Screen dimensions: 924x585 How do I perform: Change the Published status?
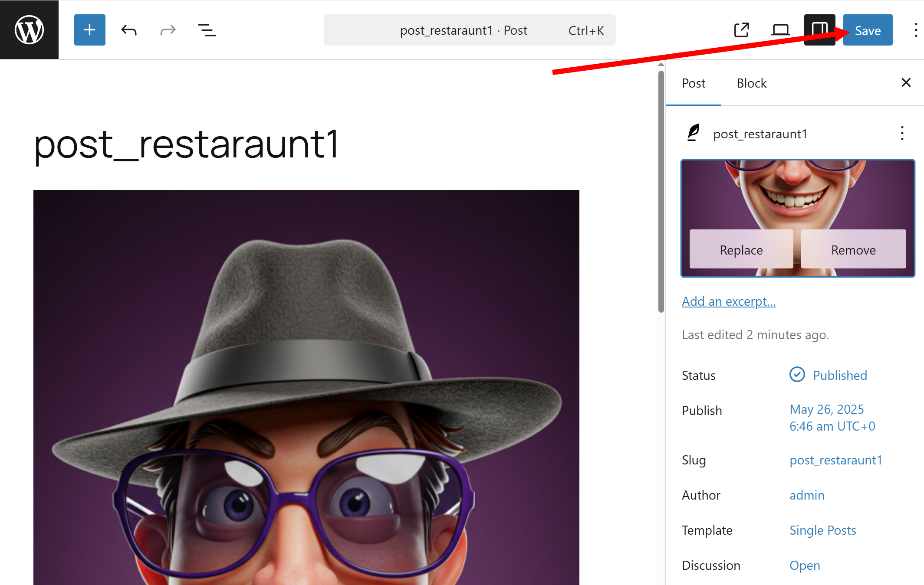coord(839,375)
